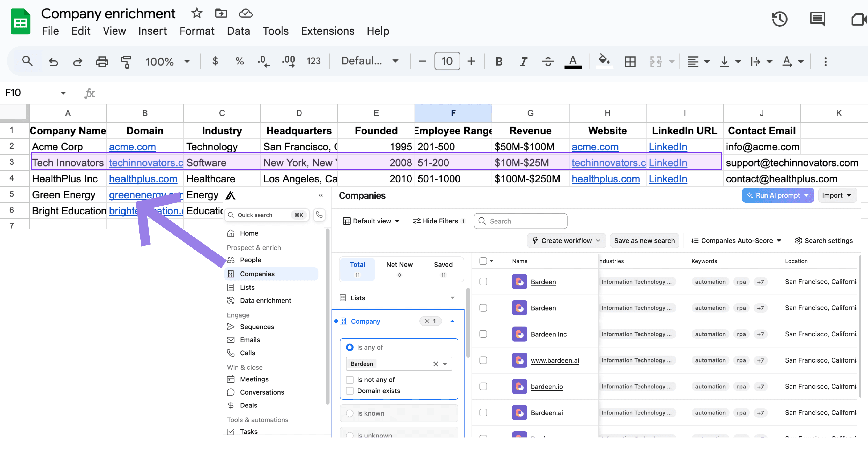Format as percent
The width and height of the screenshot is (868, 453).
point(239,61)
